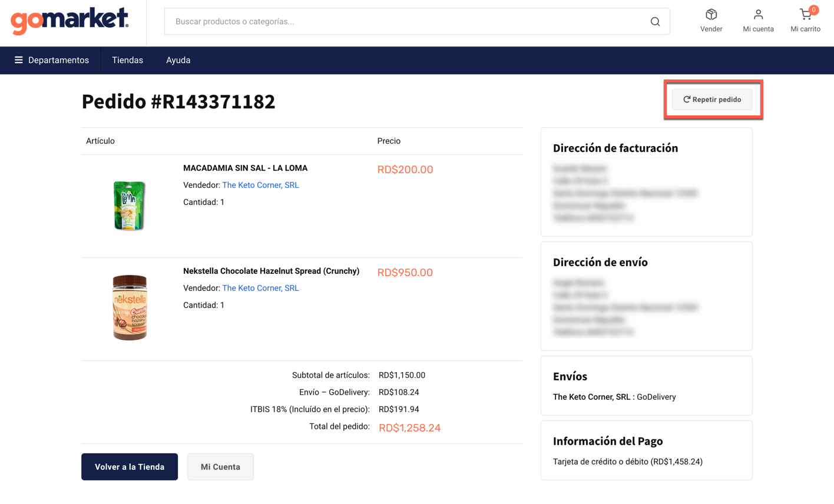Click the Precio column header

pyautogui.click(x=389, y=141)
